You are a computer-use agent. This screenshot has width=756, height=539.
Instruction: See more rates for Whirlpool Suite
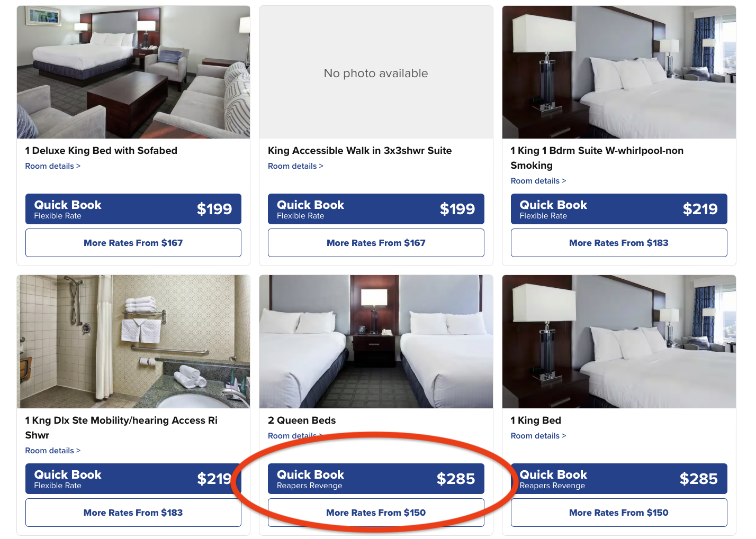[618, 243]
